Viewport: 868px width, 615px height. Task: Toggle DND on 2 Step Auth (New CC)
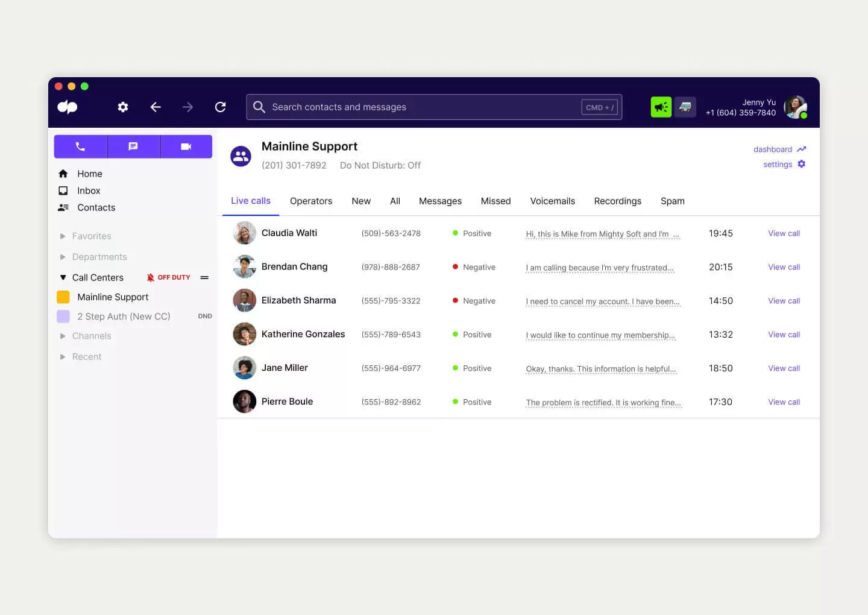(205, 316)
